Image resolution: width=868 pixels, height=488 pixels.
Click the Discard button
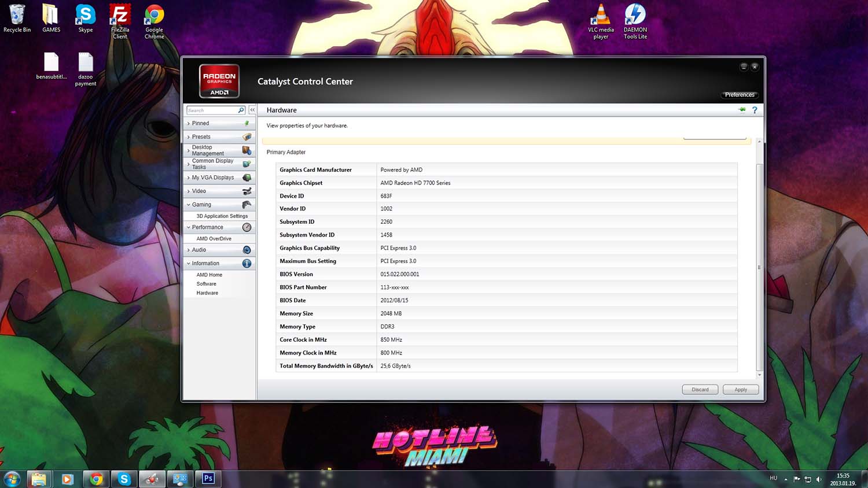click(x=700, y=390)
